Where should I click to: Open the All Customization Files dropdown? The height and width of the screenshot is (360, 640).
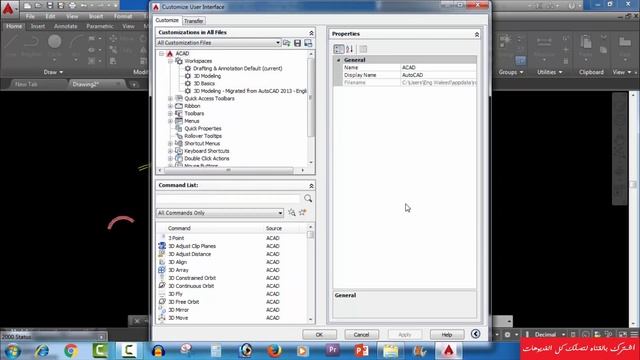[218, 43]
